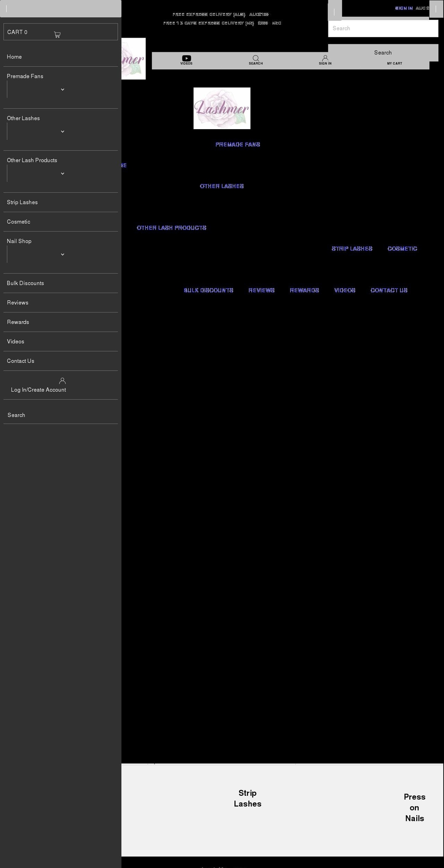This screenshot has height=868, width=444.
Task: Click BULK DISCOUNTS link in main navigation
Action: click(209, 290)
